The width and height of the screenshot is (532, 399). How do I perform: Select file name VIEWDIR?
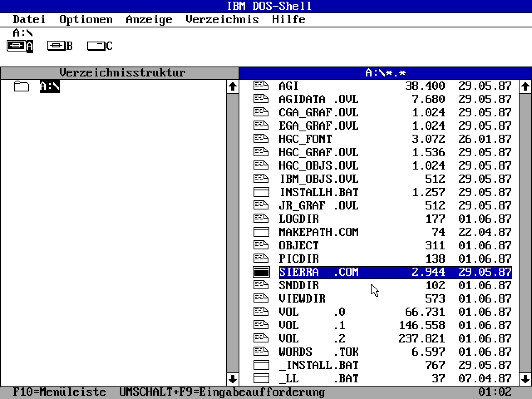(302, 298)
